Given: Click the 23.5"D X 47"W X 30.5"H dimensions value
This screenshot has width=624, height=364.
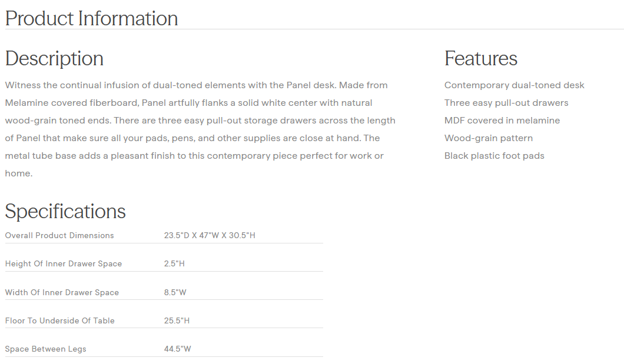Looking at the screenshot, I should (x=210, y=235).
